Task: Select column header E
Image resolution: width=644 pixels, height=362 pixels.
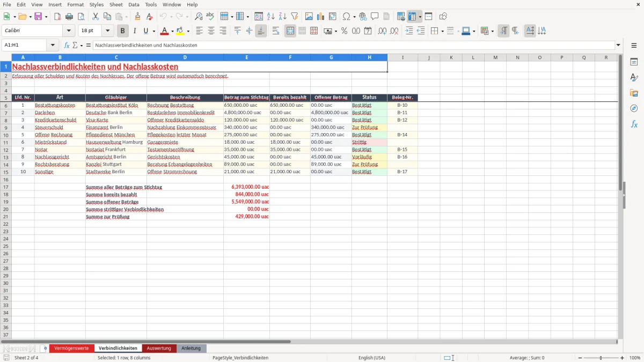Action: click(246, 57)
